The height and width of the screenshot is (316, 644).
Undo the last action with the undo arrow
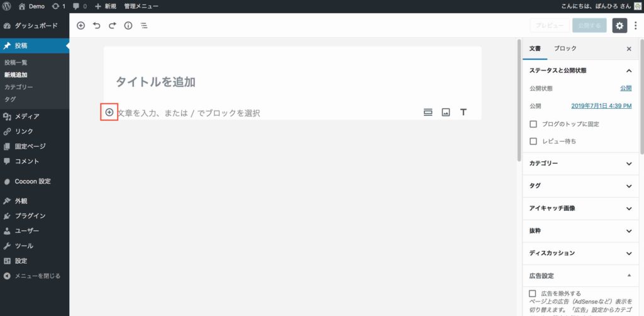tap(96, 25)
